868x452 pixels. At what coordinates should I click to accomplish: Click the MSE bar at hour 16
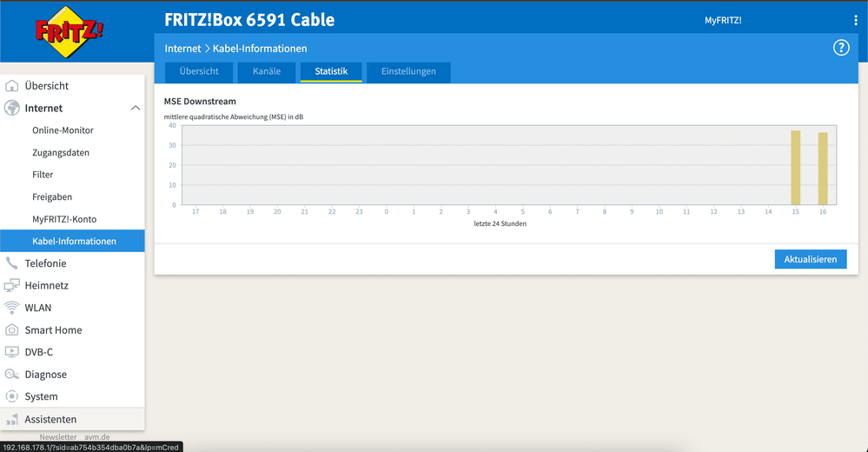tap(823, 169)
